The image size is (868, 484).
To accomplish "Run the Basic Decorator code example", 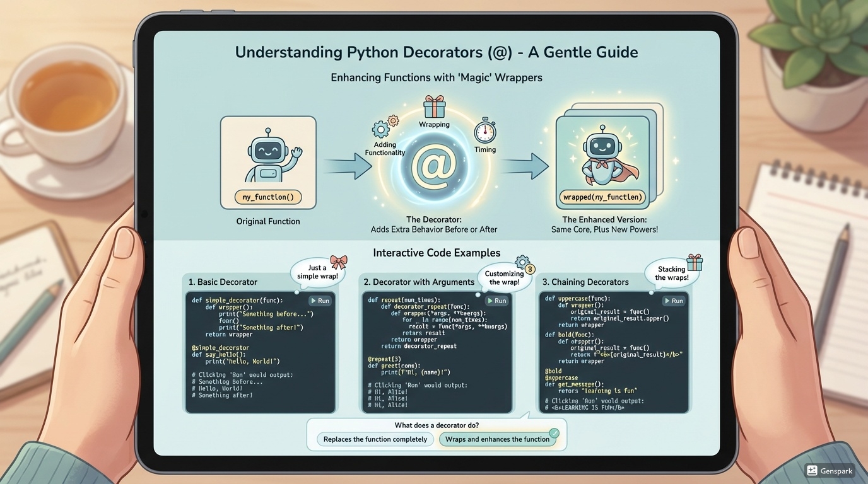I will pyautogui.click(x=319, y=301).
